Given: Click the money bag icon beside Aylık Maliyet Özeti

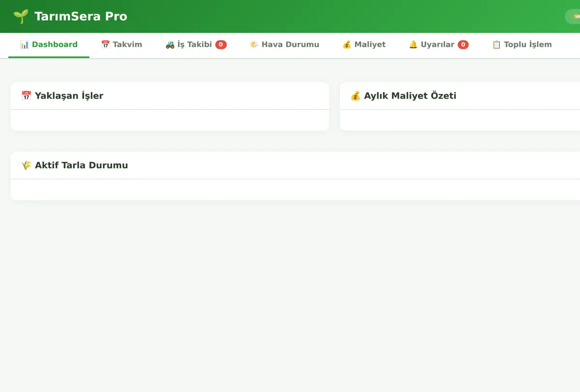Looking at the screenshot, I should point(356,96).
